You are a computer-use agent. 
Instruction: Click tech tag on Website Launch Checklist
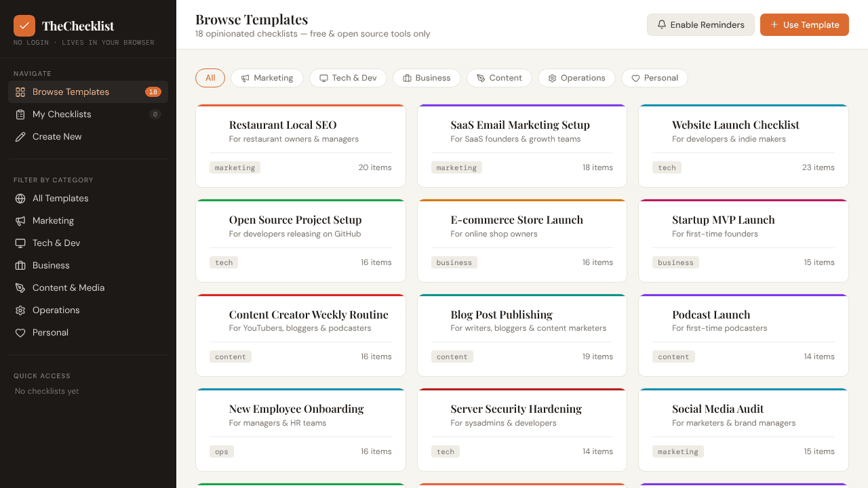point(667,167)
